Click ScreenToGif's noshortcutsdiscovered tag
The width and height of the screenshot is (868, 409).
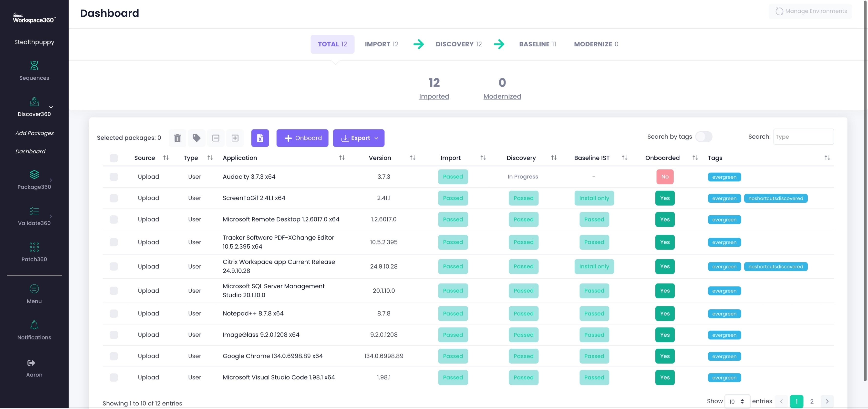pos(775,198)
